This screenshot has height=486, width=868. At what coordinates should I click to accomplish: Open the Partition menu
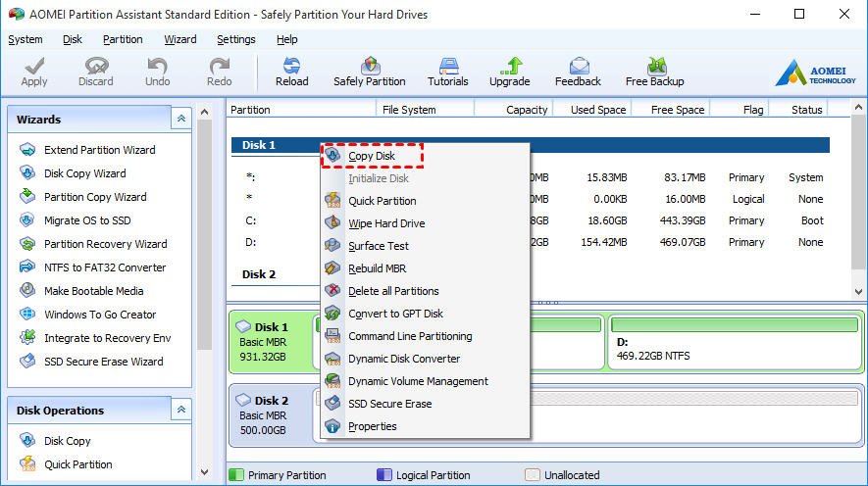tap(123, 39)
